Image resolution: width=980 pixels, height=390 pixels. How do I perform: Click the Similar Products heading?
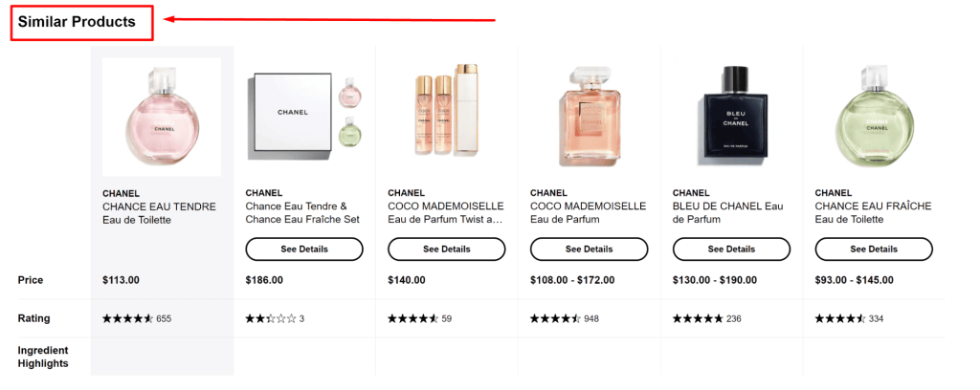[x=77, y=21]
